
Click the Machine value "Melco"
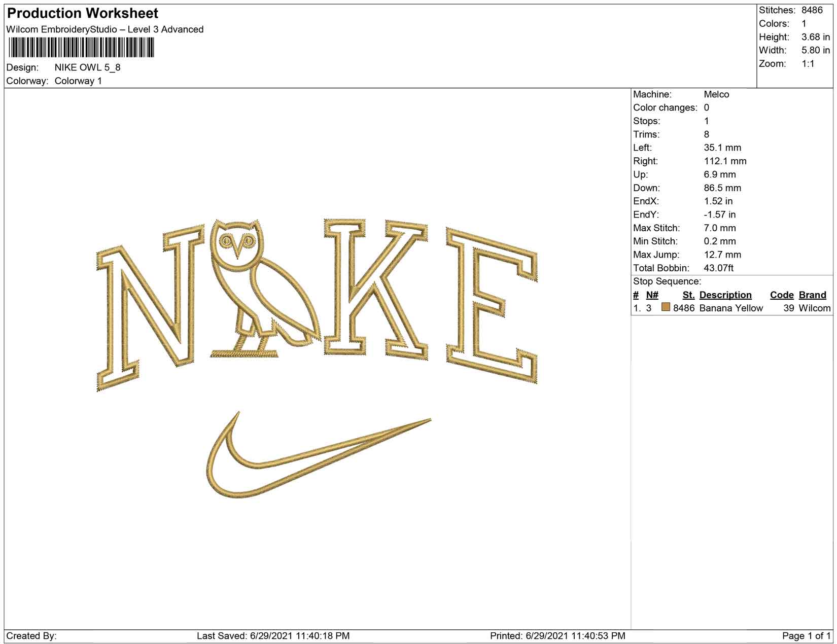coord(716,94)
